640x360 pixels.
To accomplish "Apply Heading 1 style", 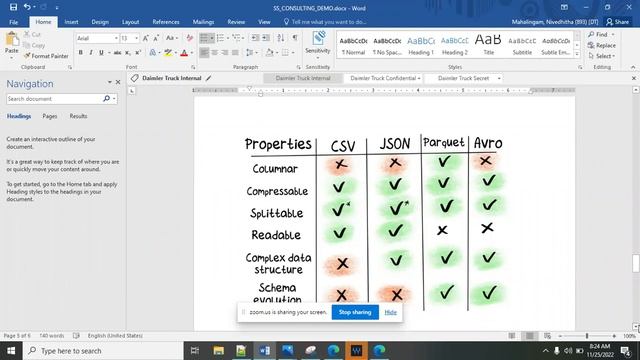I will point(421,45).
